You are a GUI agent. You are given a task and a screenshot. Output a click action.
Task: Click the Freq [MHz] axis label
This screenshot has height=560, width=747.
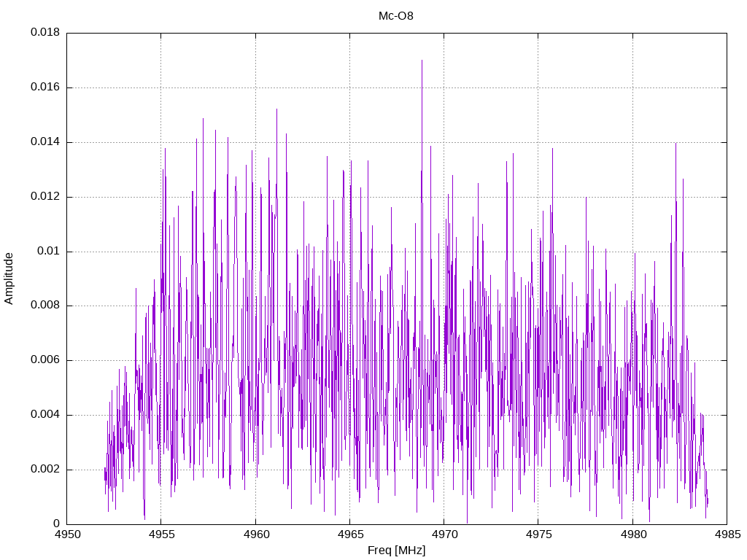pos(396,551)
